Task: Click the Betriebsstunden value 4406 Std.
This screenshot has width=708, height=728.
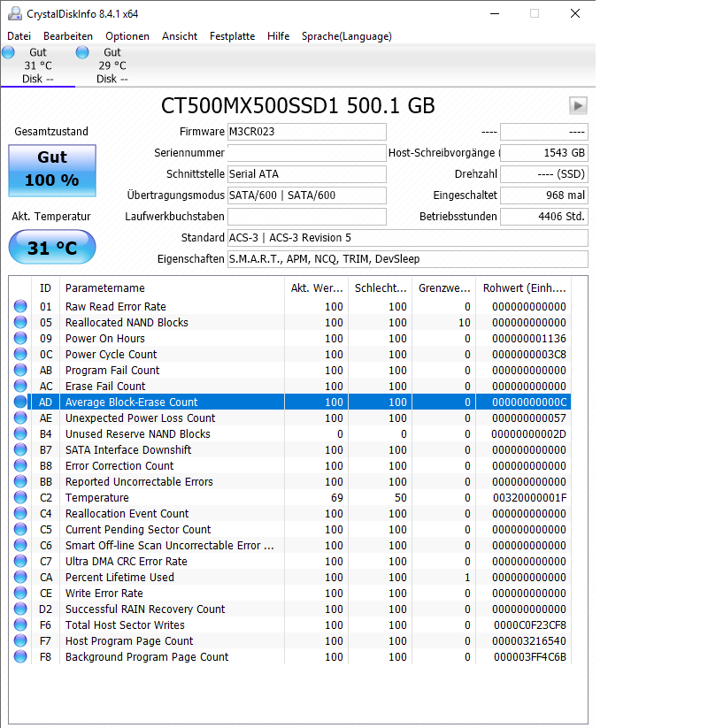Action: (x=544, y=217)
